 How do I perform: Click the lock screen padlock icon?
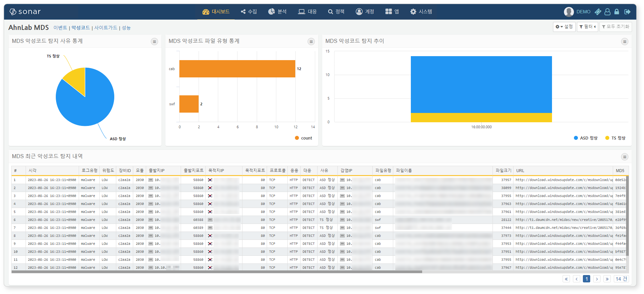point(617,12)
